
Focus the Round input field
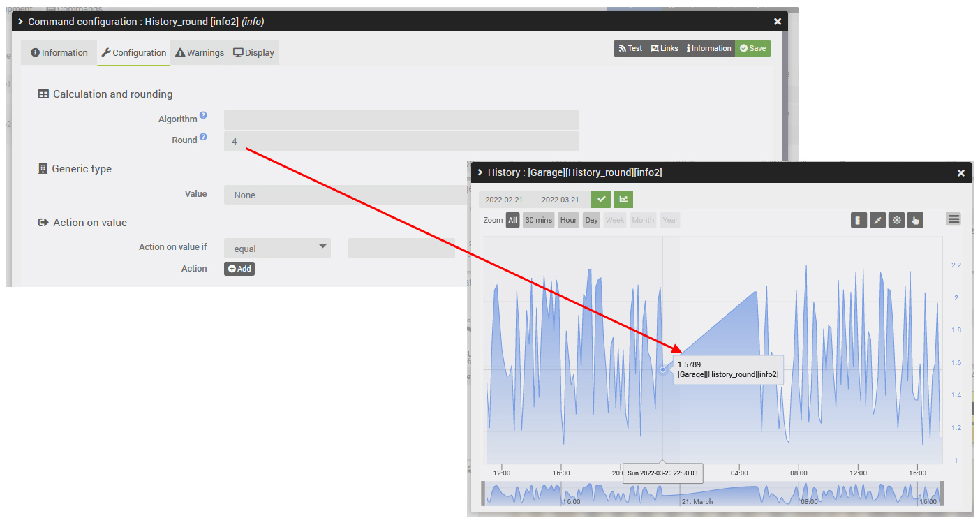click(401, 141)
